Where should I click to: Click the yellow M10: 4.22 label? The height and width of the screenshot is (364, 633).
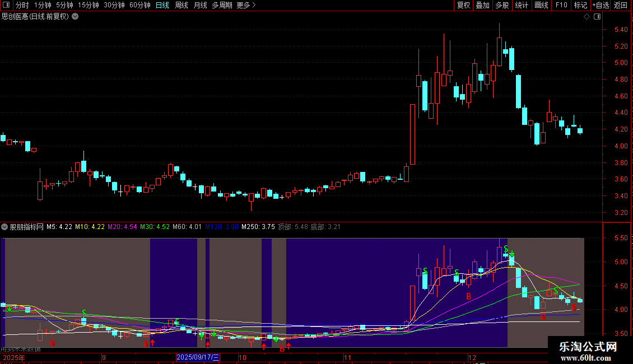90,227
